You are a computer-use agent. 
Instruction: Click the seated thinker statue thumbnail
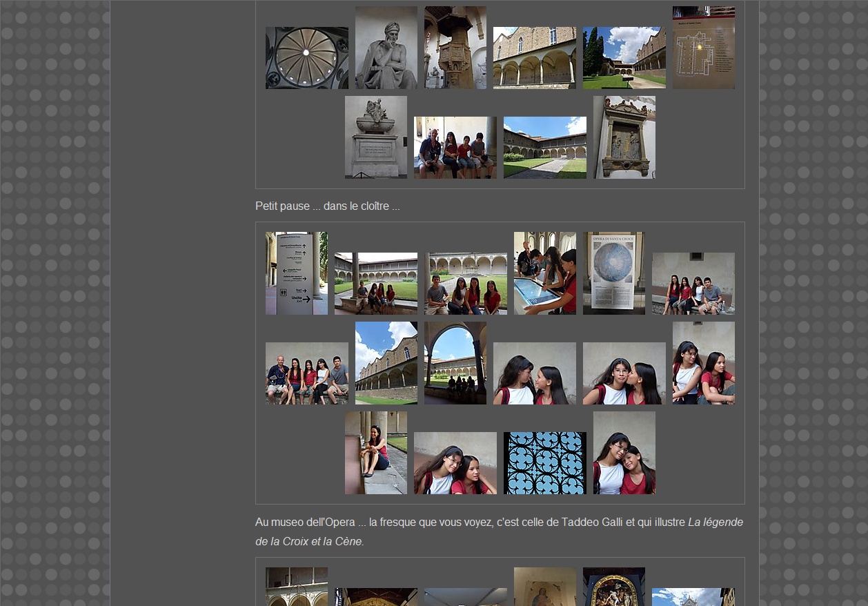(x=386, y=48)
